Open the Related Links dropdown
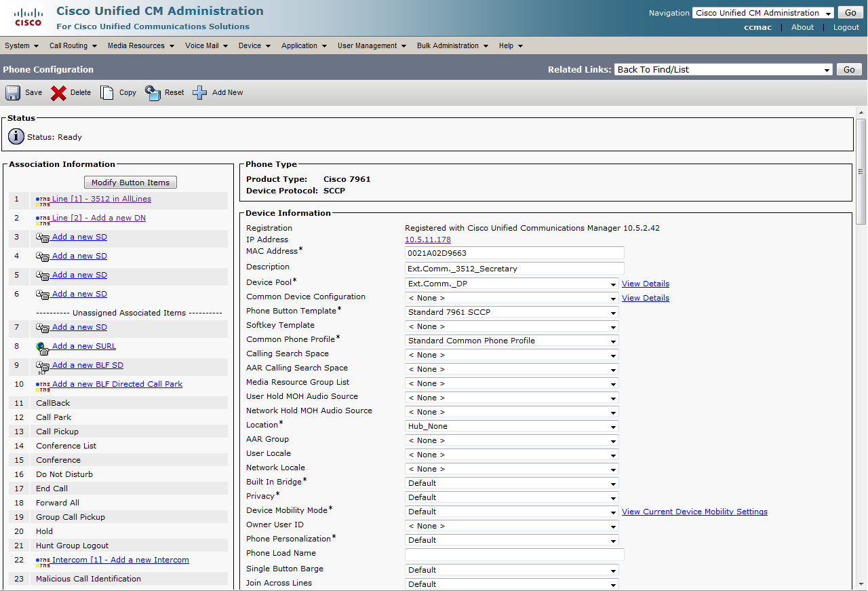This screenshot has width=868, height=591. click(x=723, y=70)
